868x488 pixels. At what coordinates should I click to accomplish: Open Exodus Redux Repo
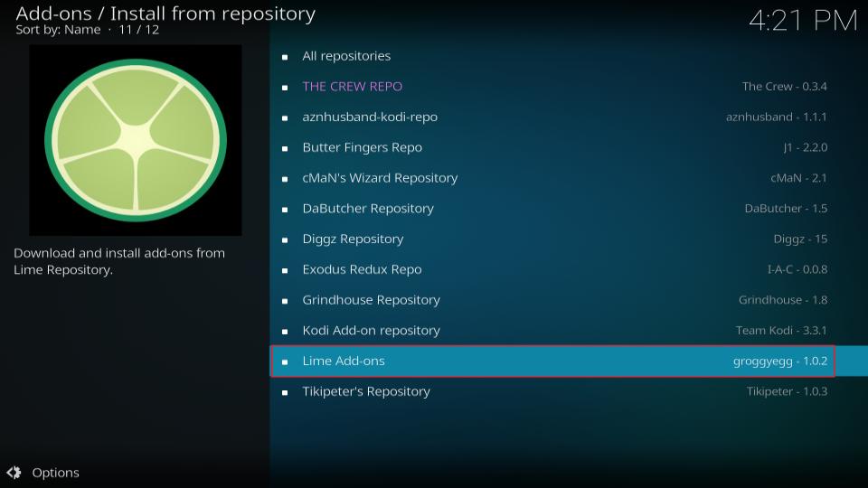[x=569, y=269]
